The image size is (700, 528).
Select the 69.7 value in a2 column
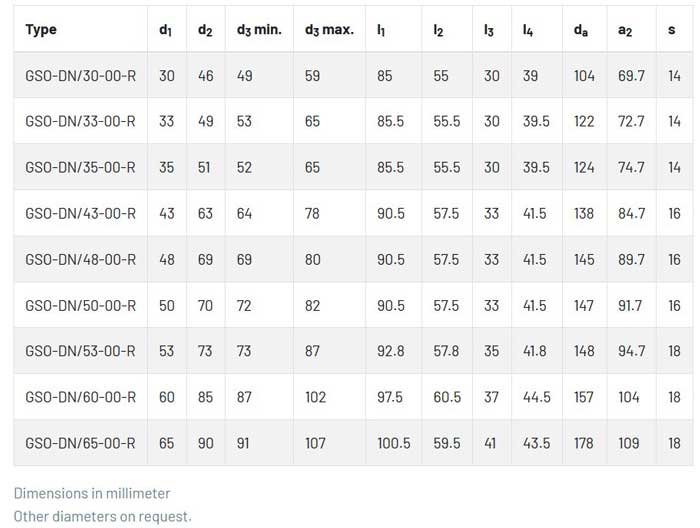point(631,76)
